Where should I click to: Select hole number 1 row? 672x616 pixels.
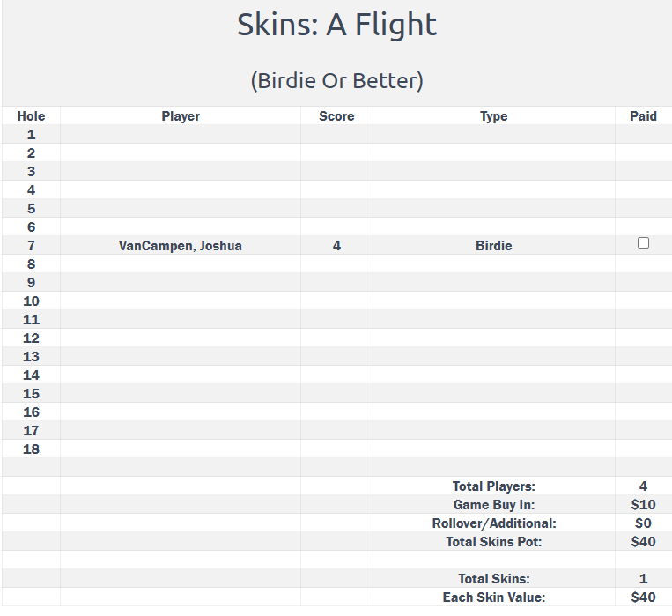(x=31, y=135)
